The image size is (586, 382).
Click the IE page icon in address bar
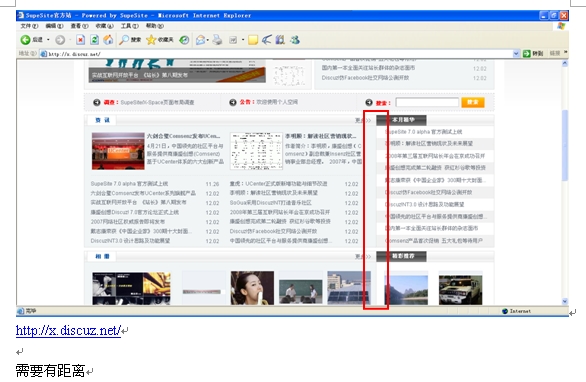pos(43,54)
